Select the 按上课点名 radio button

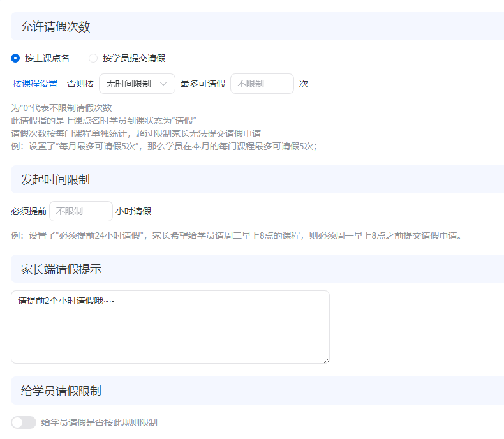16,58
